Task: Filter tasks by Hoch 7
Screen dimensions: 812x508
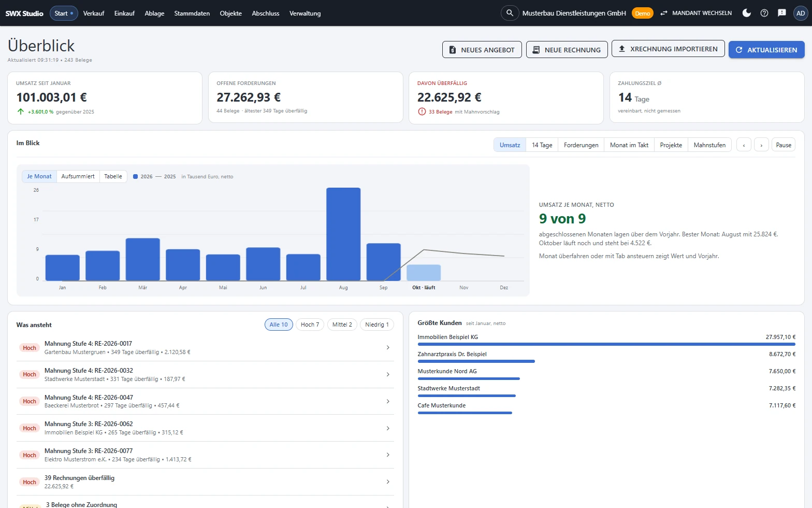Action: point(310,324)
